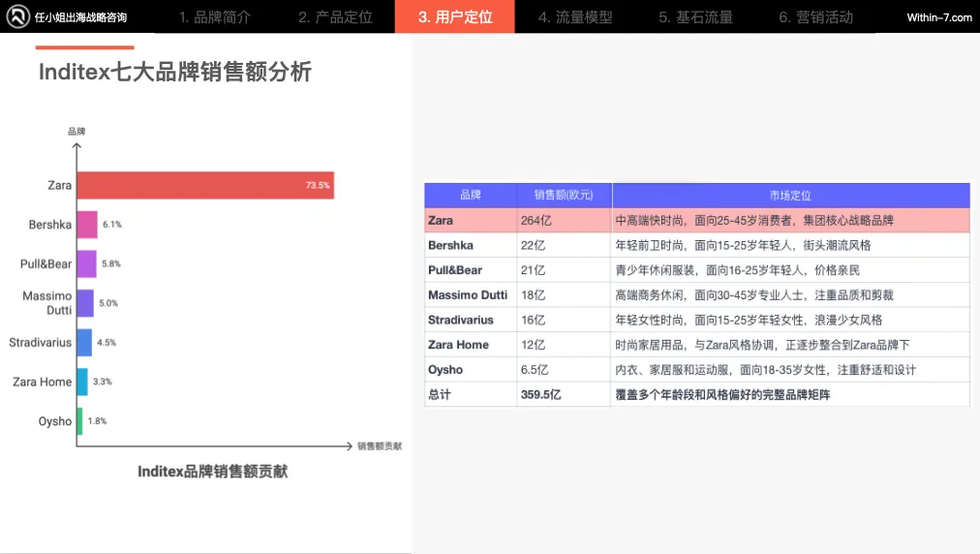Open the 5. 基石流量 tab
980x554 pixels.
click(x=695, y=16)
